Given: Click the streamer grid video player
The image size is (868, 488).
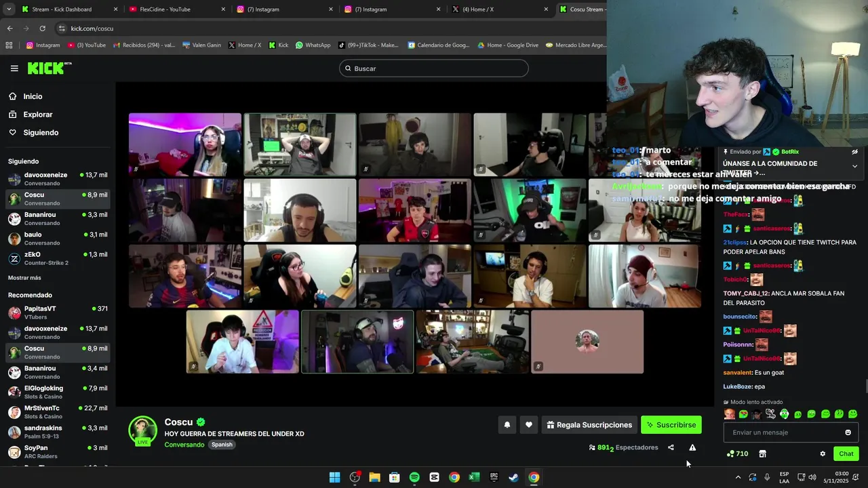Looking at the screenshot, I should click(414, 244).
